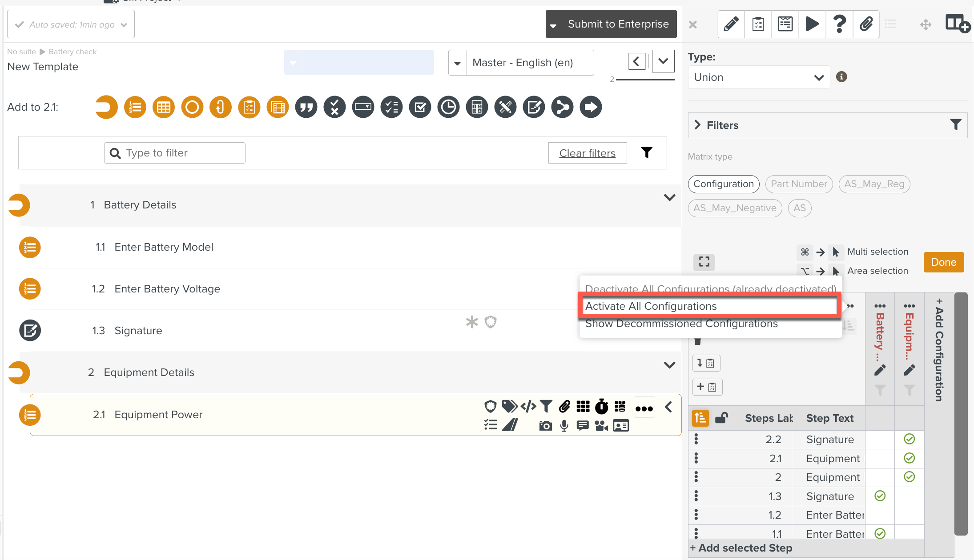The width and height of the screenshot is (974, 560).
Task: Click the help question mark icon
Action: click(x=839, y=24)
